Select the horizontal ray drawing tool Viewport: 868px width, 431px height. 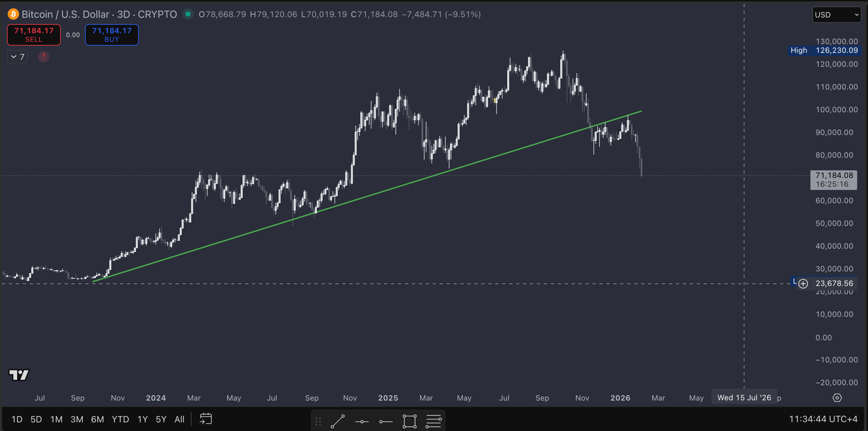(x=385, y=421)
